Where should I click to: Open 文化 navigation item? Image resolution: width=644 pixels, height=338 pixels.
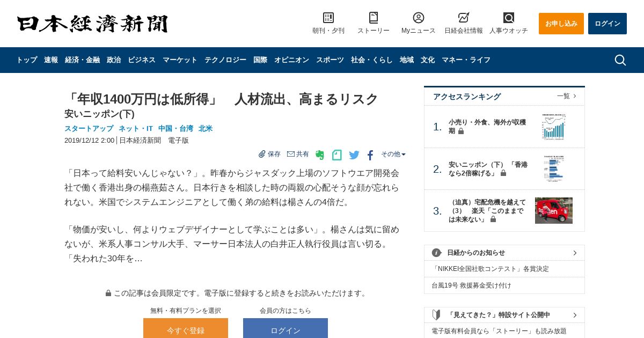point(428,60)
